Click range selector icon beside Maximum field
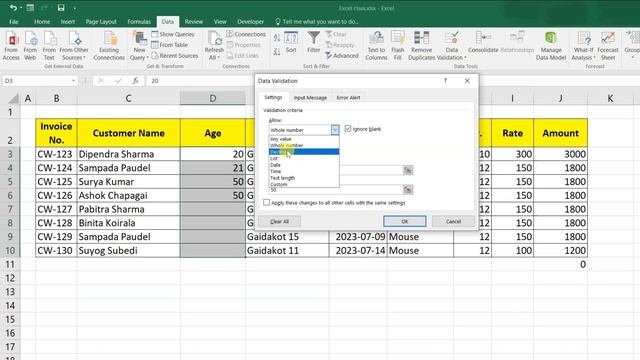This screenshot has height=360, width=640. [x=408, y=189]
